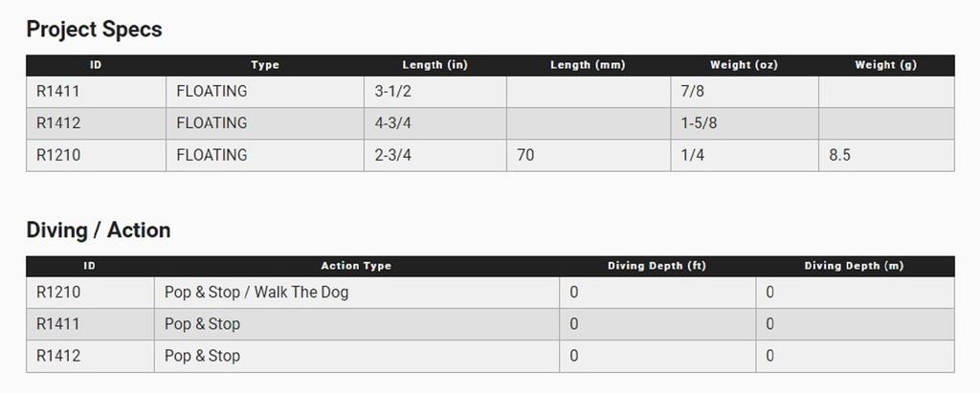Select the 8.5 weight in grams cell
This screenshot has height=393, width=980.
pos(839,155)
